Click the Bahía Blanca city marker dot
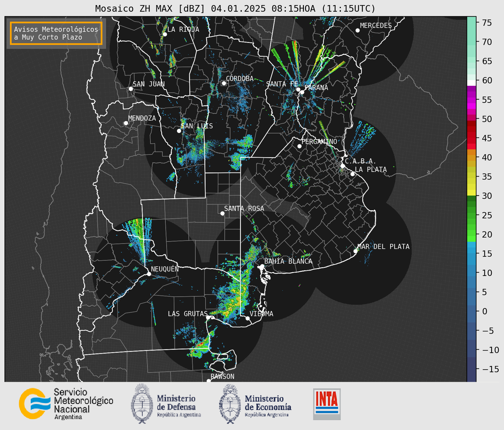The width and height of the screenshot is (504, 430). click(262, 266)
